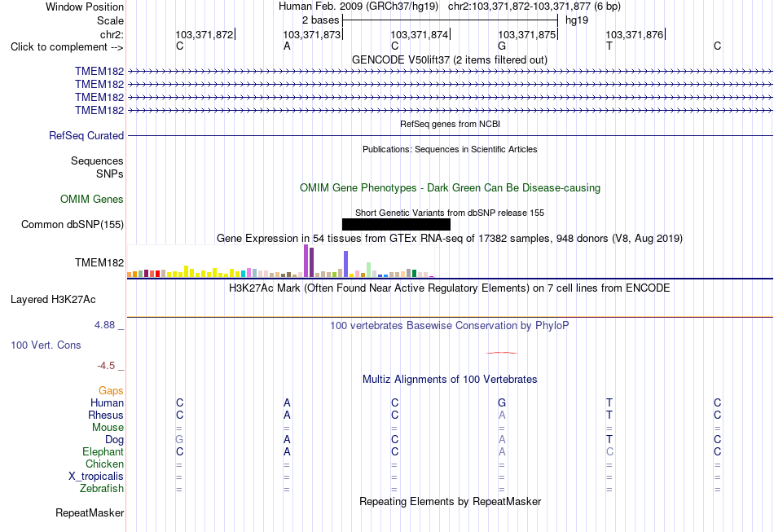Click the Common dbSNP(155) track label
The image size is (774, 532).
73,225
